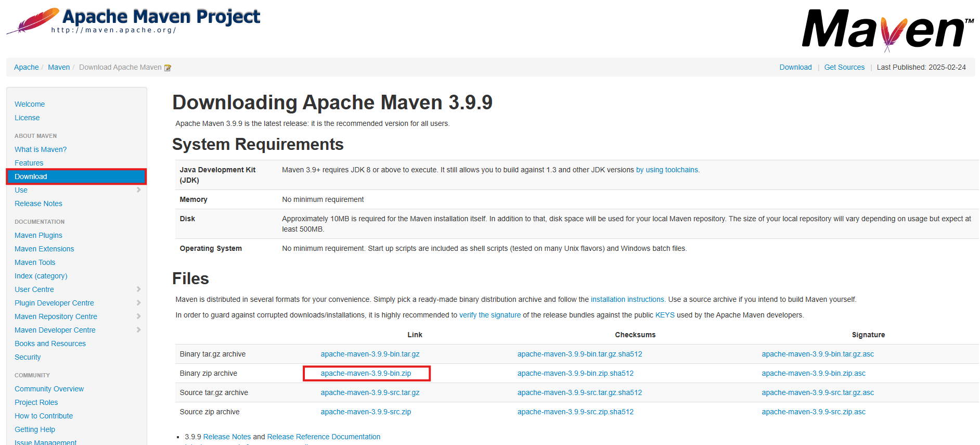This screenshot has height=445, width=980.
Task: Click the 'Files' section heading
Action: (190, 278)
